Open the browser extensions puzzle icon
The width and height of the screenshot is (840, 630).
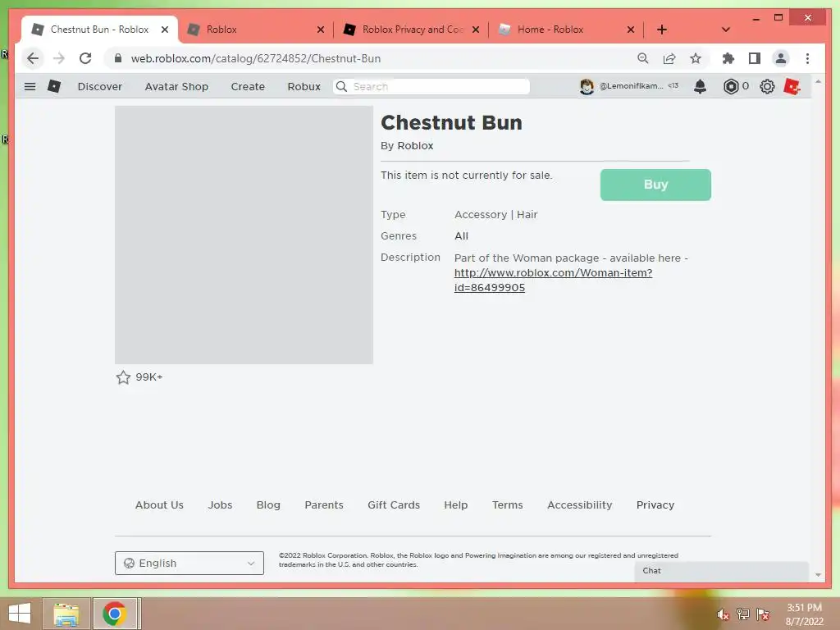pos(728,58)
